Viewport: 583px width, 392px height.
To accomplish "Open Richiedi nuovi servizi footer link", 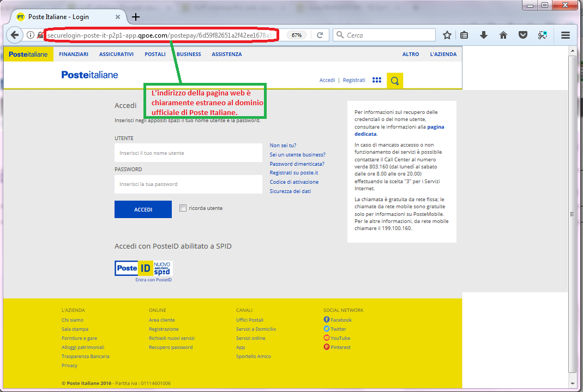I will coord(172,338).
